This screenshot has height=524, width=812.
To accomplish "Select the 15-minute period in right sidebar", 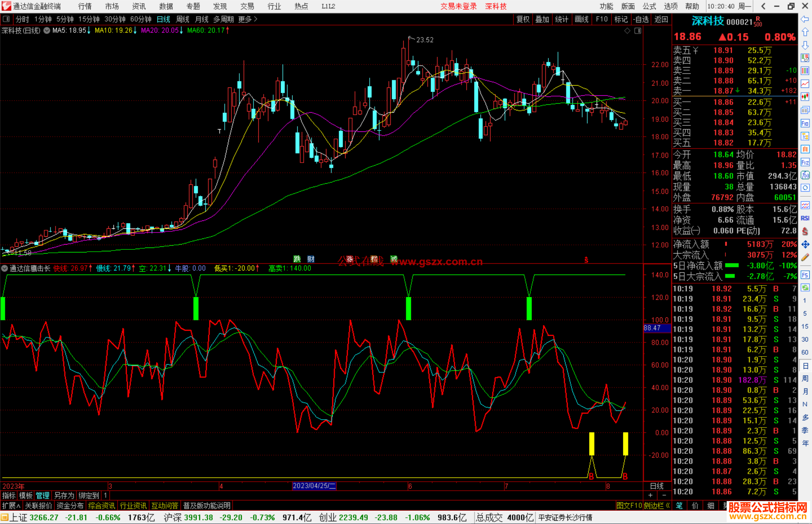I will point(805,326).
